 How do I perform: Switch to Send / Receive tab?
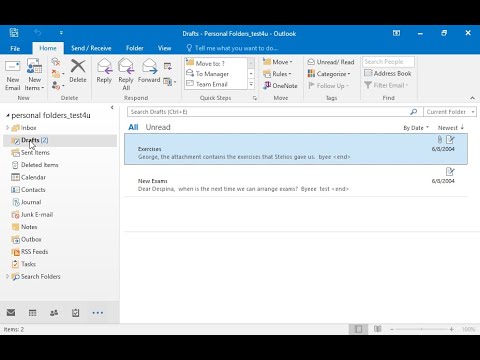click(91, 48)
